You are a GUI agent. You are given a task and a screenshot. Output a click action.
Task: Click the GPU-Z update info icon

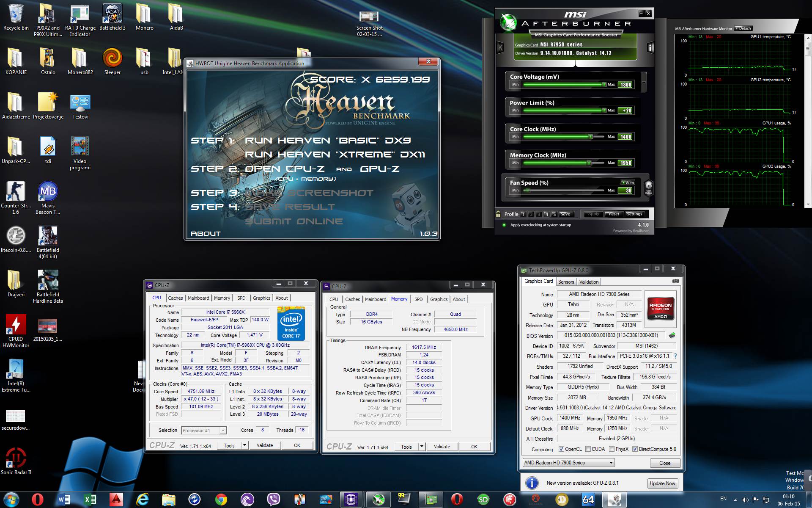(x=532, y=483)
